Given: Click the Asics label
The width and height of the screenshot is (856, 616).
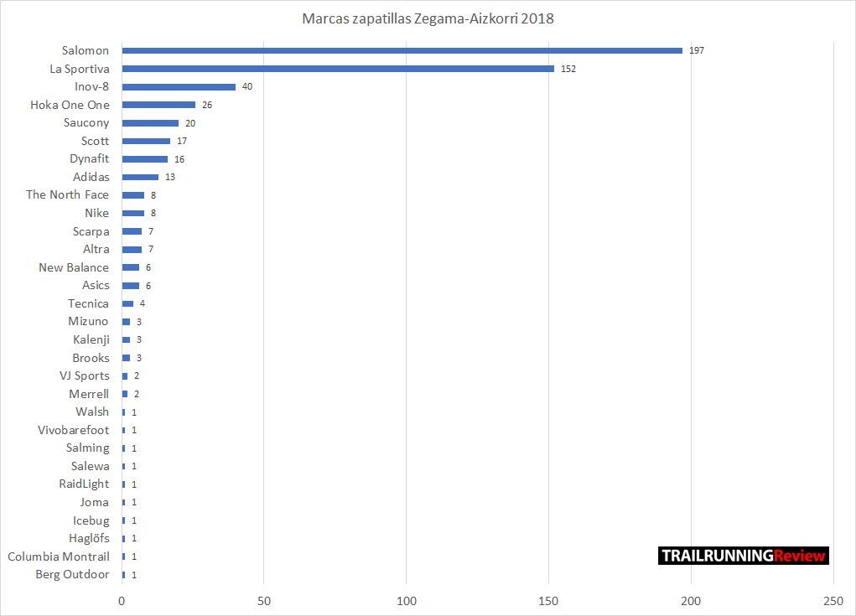Looking at the screenshot, I should [x=96, y=285].
